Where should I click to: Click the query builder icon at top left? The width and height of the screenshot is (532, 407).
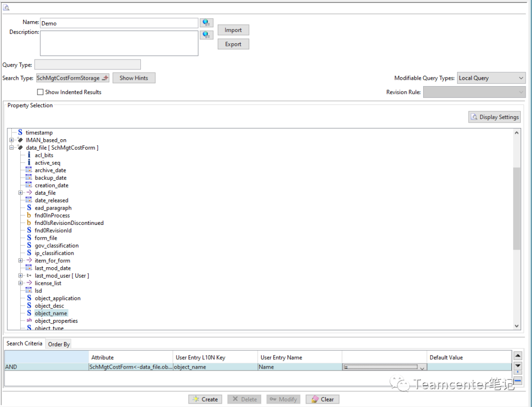tap(6, 7)
